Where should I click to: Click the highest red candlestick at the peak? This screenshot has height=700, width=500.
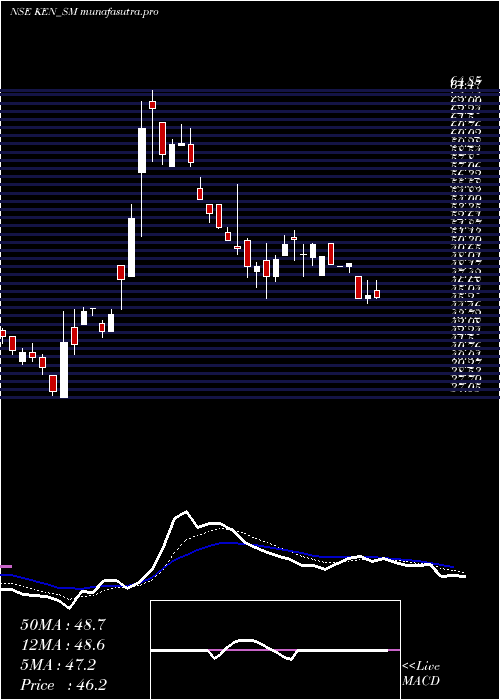point(152,104)
